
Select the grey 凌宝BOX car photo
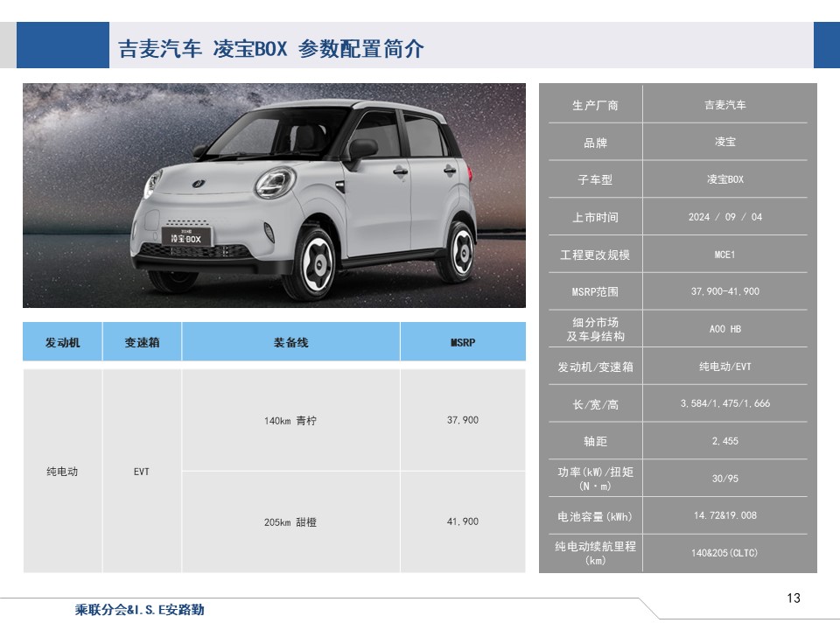[x=274, y=195]
